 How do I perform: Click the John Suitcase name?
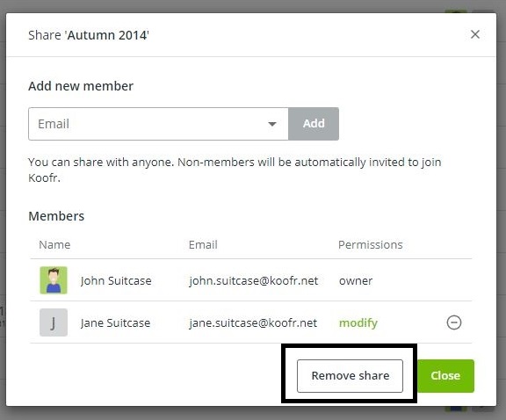pos(116,280)
